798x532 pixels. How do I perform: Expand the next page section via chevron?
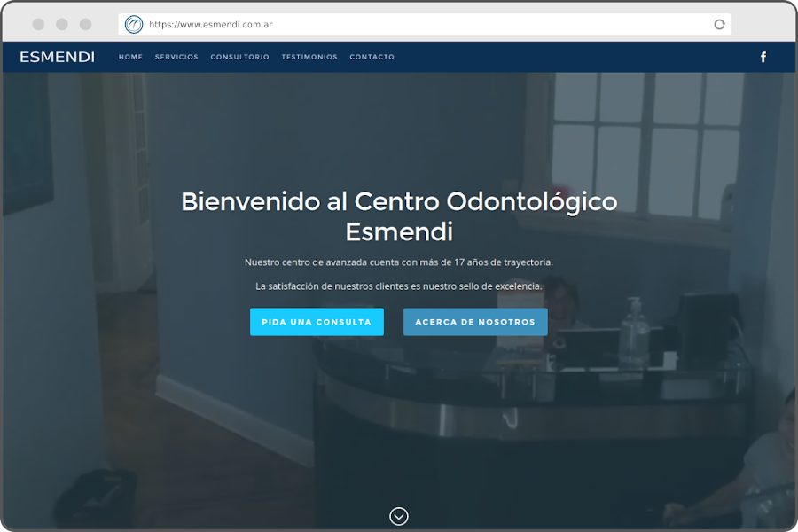pos(398,516)
